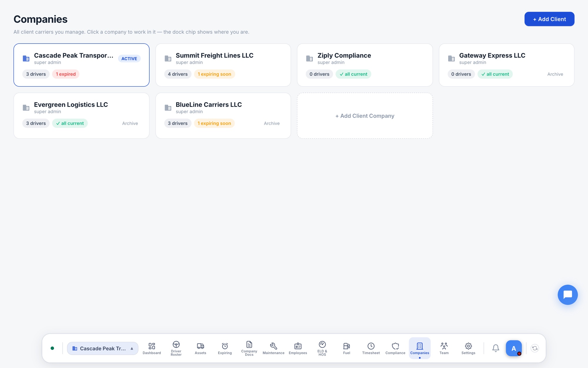Click Add Client Company placeholder card

pyautogui.click(x=365, y=116)
